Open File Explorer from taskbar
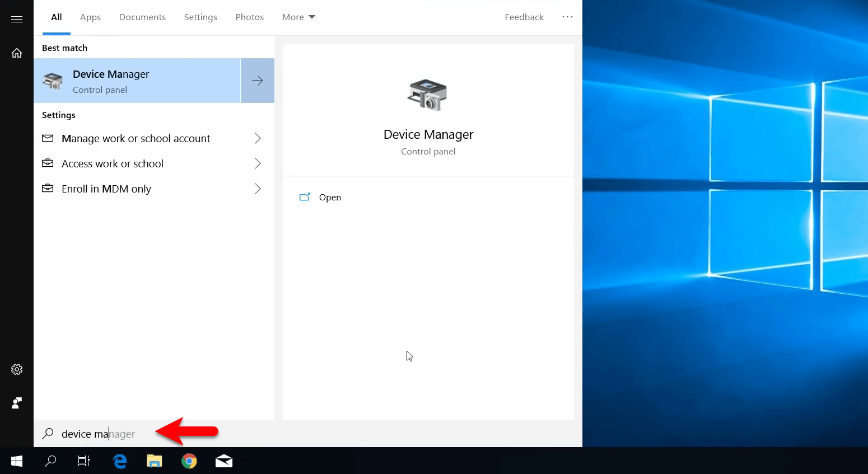The height and width of the screenshot is (474, 868). tap(155, 461)
